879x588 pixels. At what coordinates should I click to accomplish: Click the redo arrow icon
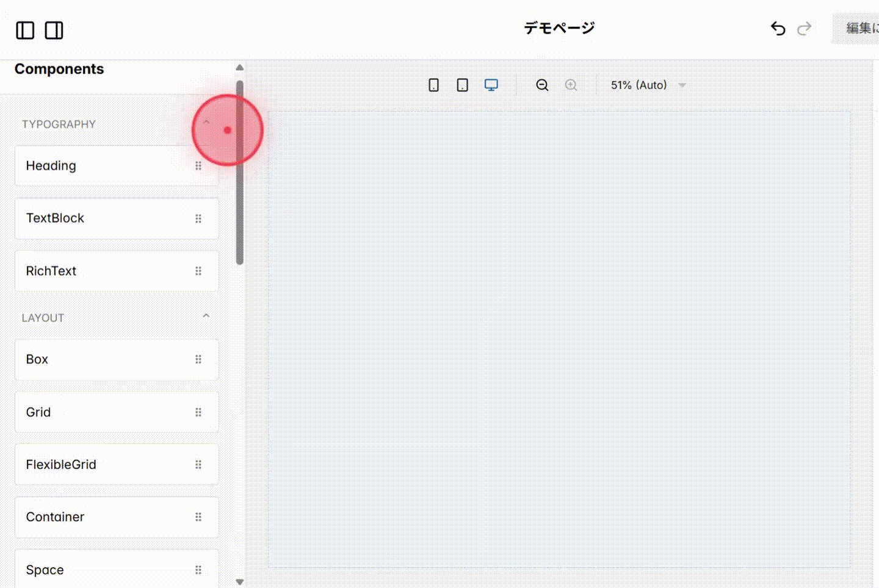(x=804, y=28)
